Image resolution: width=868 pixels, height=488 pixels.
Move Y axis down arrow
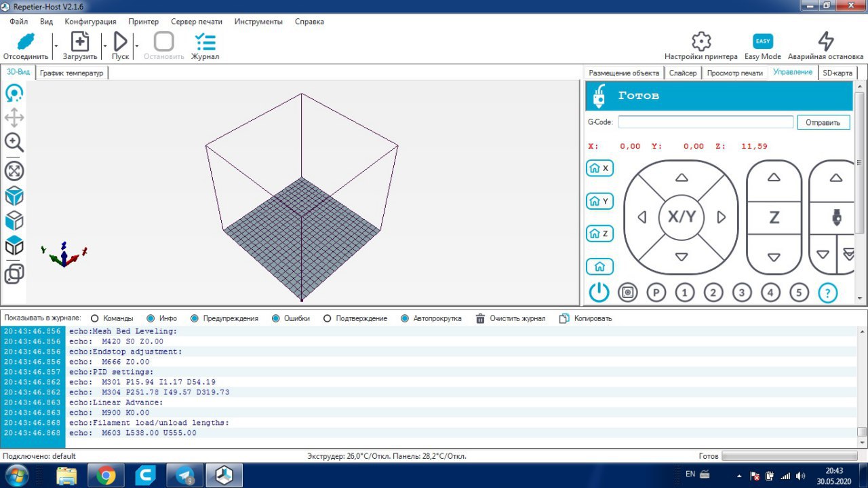(x=682, y=257)
